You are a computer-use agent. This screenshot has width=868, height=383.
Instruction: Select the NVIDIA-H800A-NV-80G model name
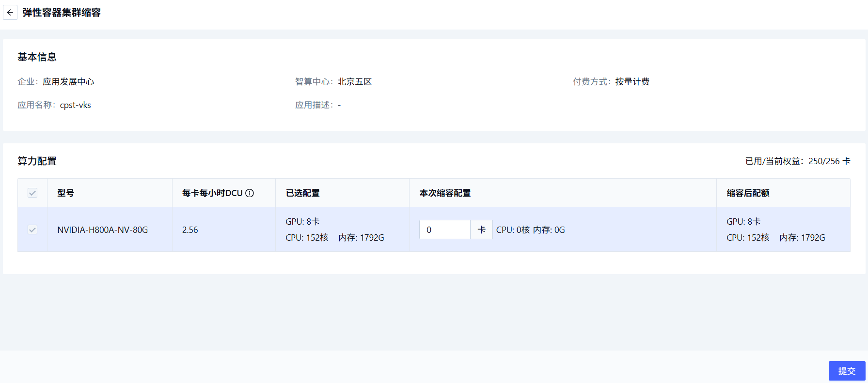(102, 230)
